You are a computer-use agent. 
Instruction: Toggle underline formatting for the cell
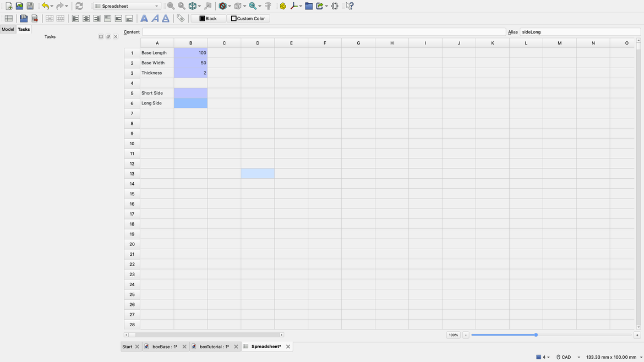point(166,18)
